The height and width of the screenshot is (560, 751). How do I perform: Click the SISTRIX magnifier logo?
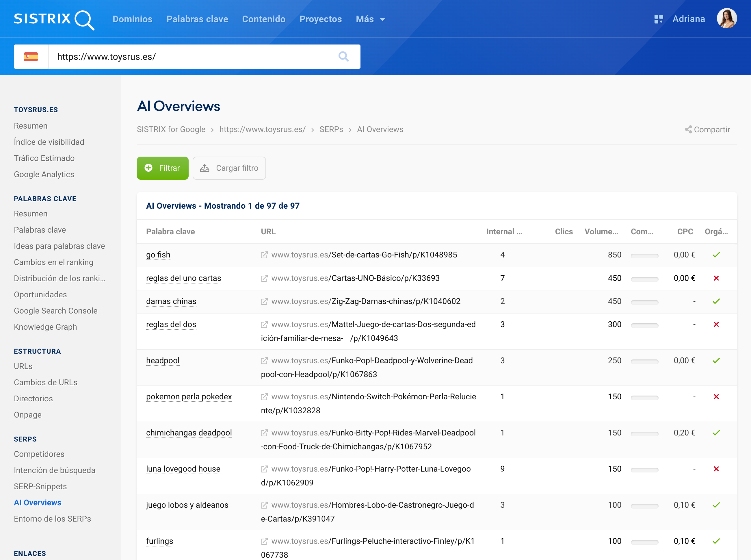[84, 20]
